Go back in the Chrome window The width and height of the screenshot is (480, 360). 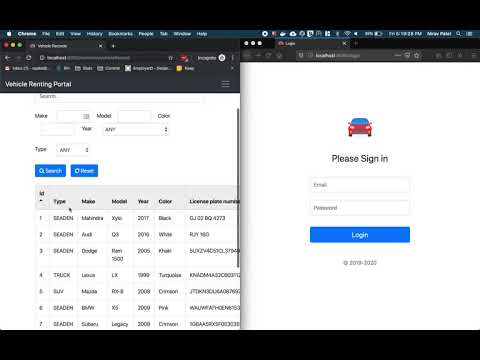(x=7, y=58)
